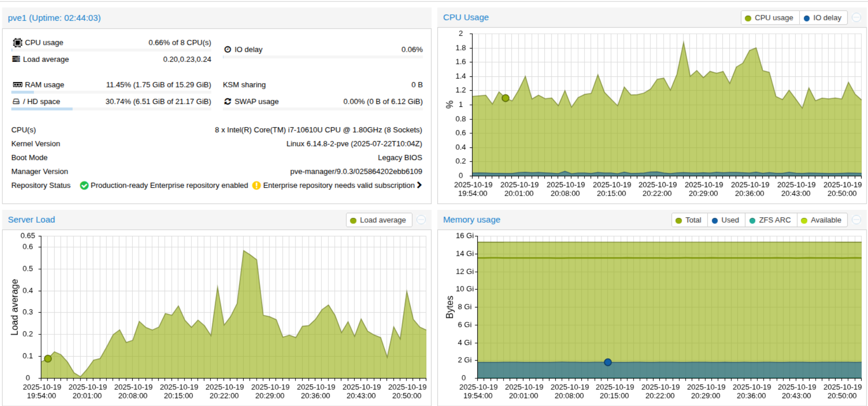This screenshot has width=868, height=406.
Task: Click the Load average server icon
Action: point(16,59)
